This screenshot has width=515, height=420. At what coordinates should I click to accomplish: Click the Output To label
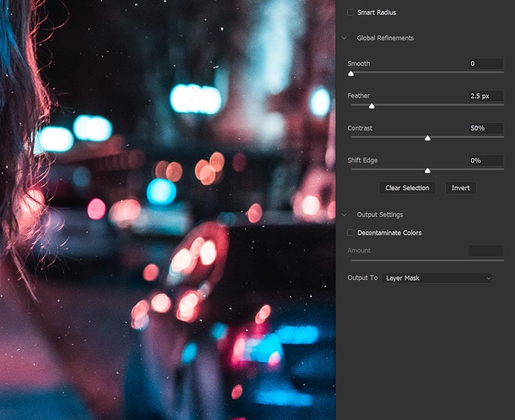click(x=362, y=278)
